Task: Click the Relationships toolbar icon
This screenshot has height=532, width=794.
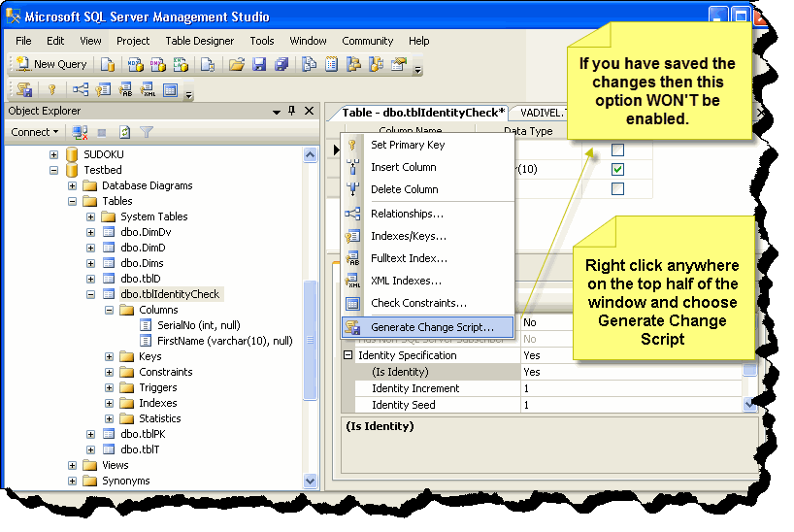Action: pos(80,90)
